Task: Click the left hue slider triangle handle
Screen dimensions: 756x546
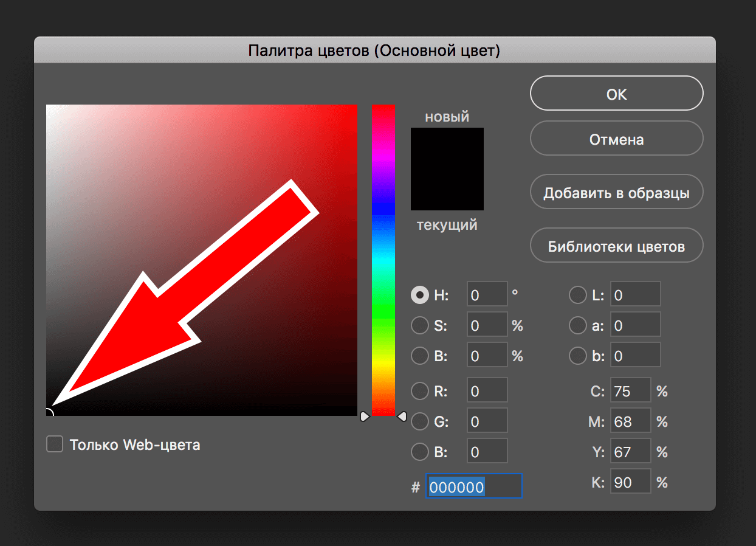Action: pos(365,416)
